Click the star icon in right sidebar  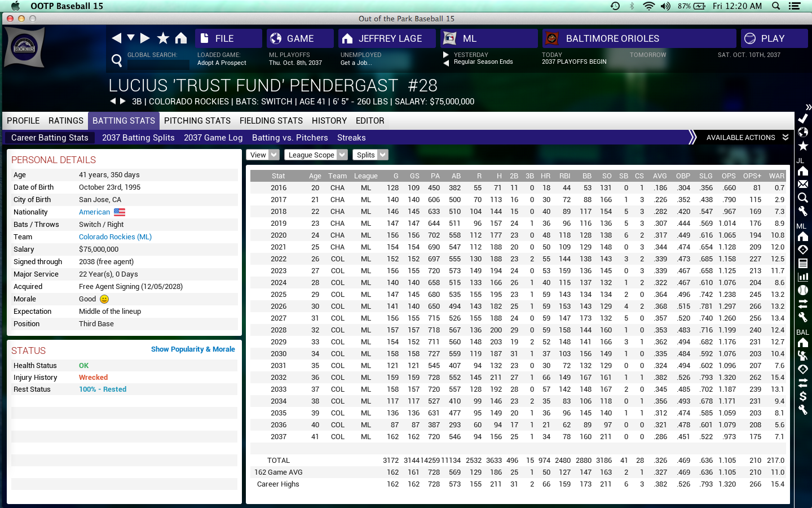pyautogui.click(x=803, y=146)
